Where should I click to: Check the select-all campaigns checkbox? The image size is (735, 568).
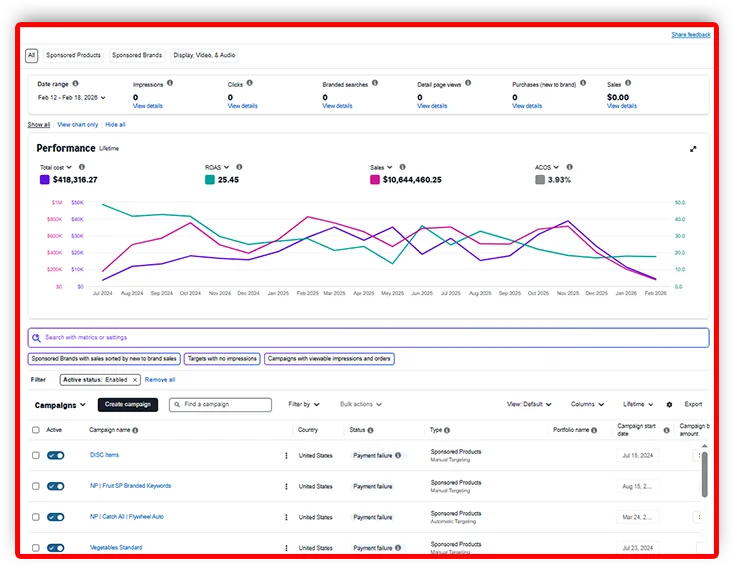pos(36,430)
